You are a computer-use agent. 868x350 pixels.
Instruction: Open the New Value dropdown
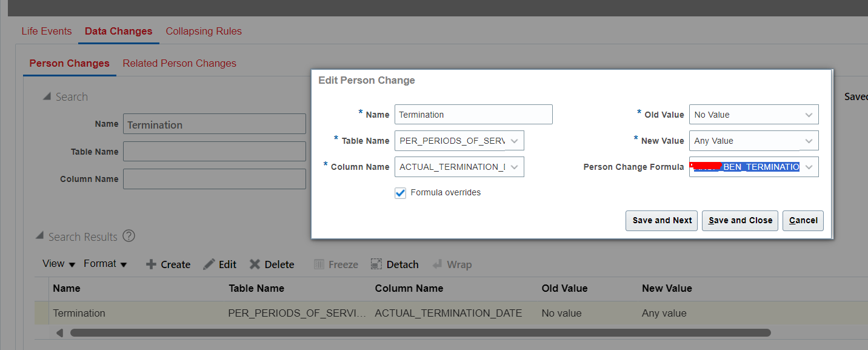[x=809, y=141]
